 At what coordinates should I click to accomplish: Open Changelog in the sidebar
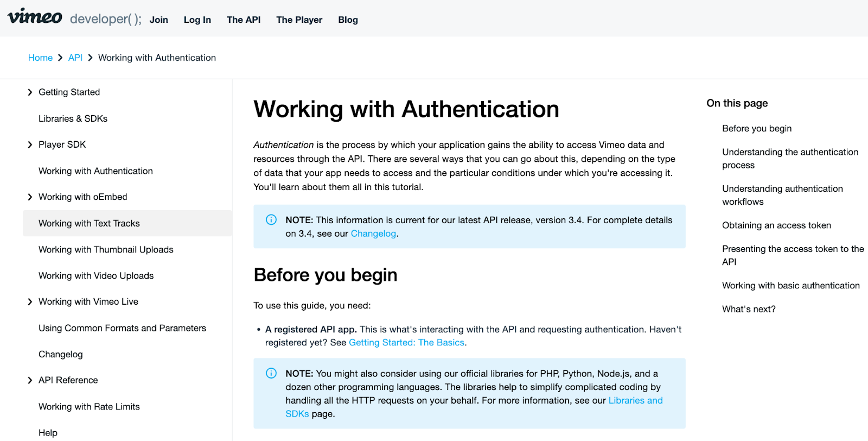click(x=61, y=354)
